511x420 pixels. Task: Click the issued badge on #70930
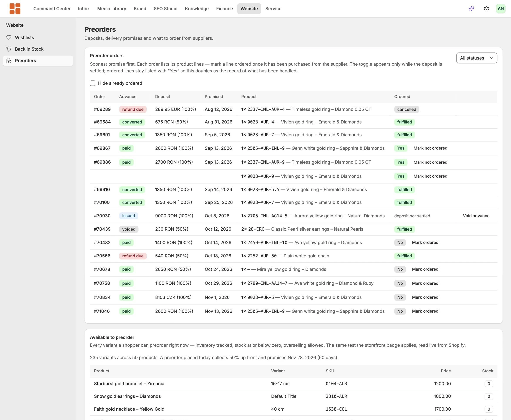[129, 216]
